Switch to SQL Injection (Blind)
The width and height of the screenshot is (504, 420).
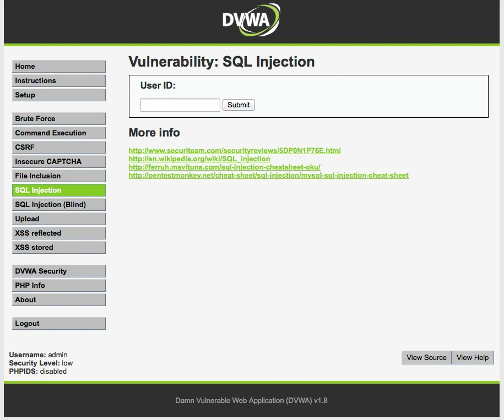tap(58, 204)
